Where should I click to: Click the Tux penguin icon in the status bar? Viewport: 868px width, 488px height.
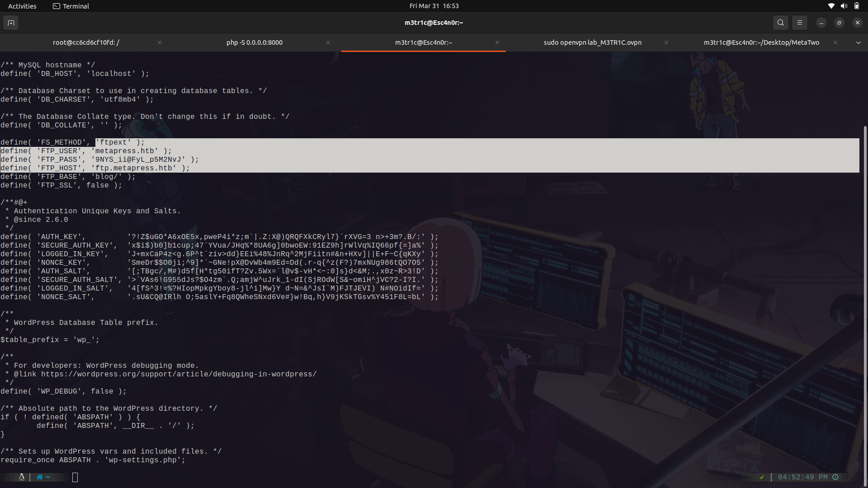(x=21, y=477)
